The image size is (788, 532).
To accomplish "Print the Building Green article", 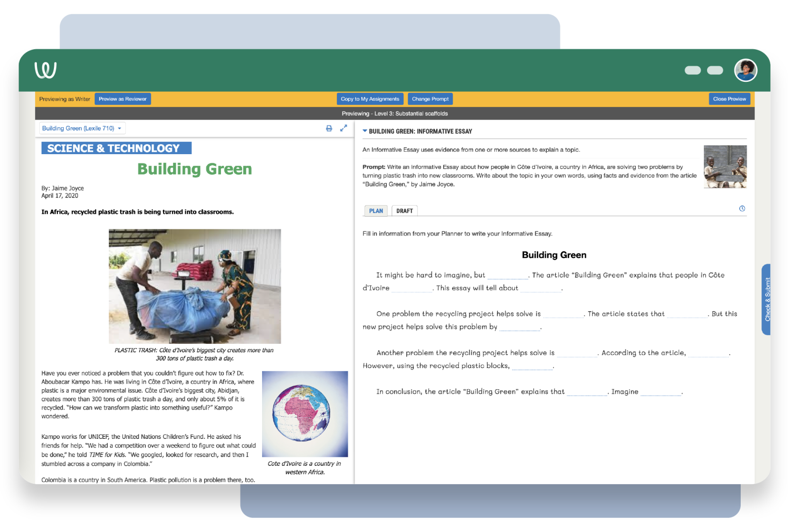I will [329, 128].
